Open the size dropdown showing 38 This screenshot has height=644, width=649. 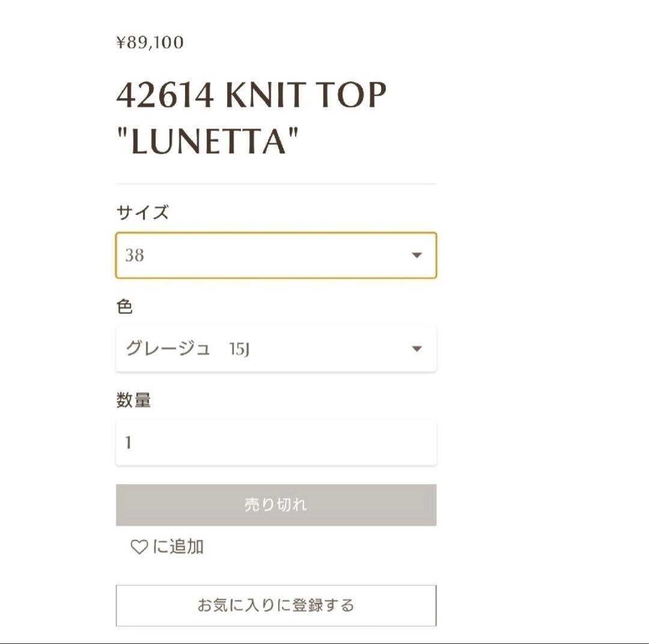point(276,256)
